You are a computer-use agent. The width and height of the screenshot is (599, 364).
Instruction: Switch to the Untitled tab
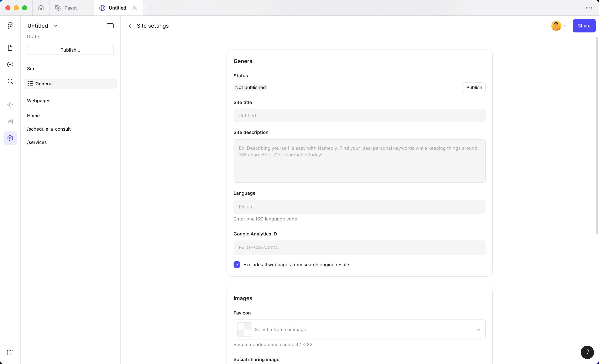[x=118, y=8]
